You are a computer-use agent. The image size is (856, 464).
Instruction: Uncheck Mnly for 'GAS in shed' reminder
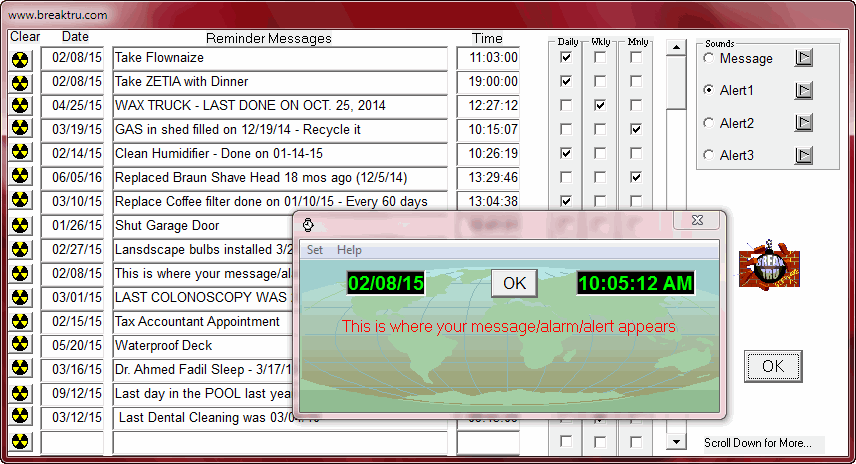click(x=635, y=129)
